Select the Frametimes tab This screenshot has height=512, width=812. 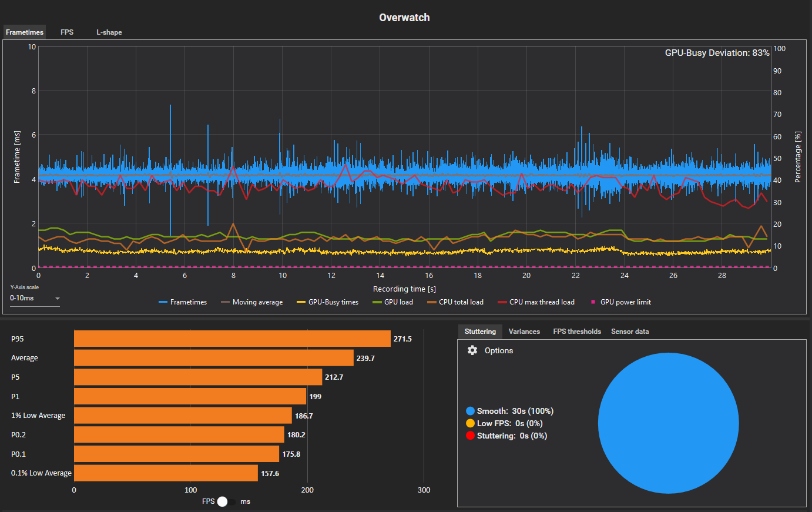[25, 32]
